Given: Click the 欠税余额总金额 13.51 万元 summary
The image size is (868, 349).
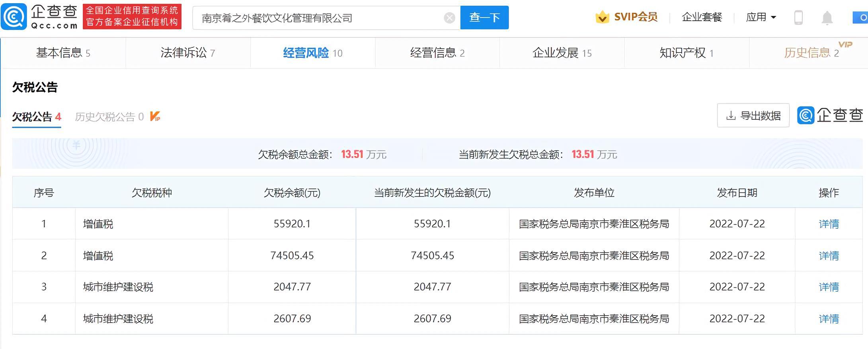Looking at the screenshot, I should point(322,154).
